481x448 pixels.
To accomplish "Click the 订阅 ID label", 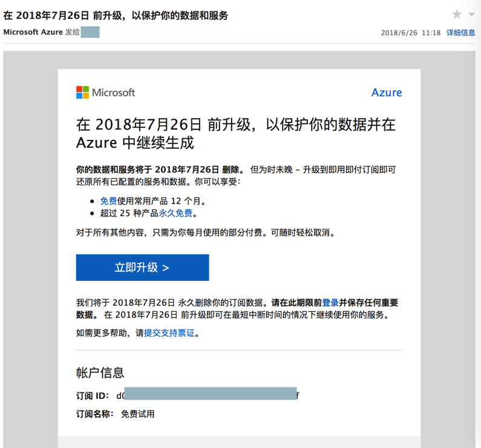I will (93, 395).
